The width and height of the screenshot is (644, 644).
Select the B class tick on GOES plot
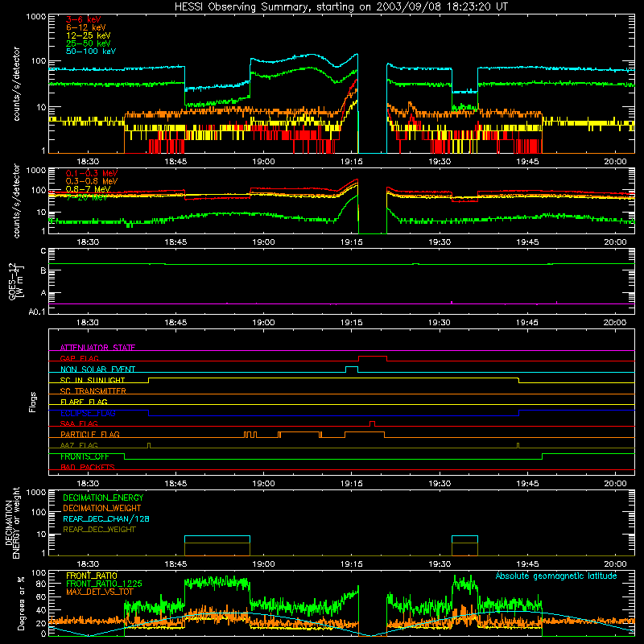pyautogui.click(x=43, y=270)
